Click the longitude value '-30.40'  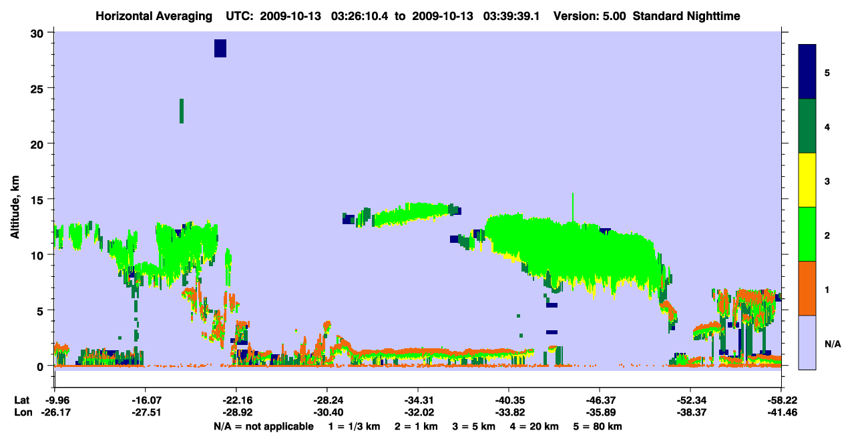tap(327, 413)
